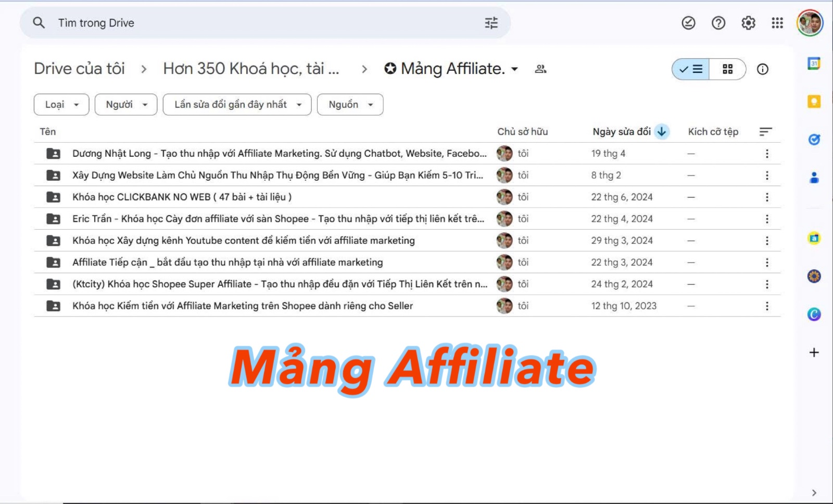Click Chủ sở hữu column header

522,132
